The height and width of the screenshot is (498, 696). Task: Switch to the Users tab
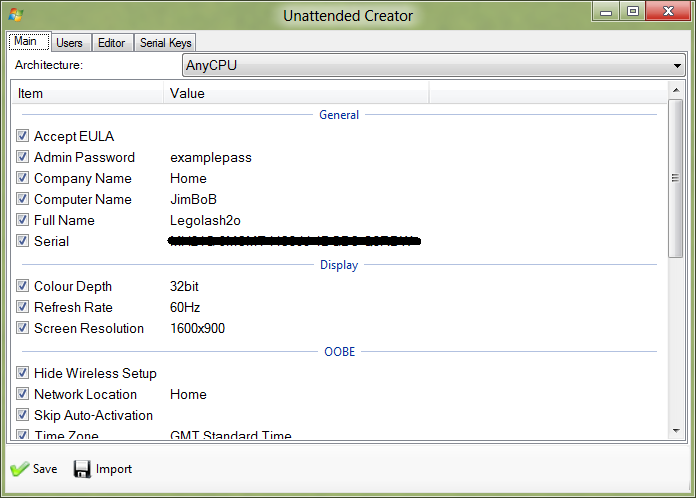(x=69, y=42)
